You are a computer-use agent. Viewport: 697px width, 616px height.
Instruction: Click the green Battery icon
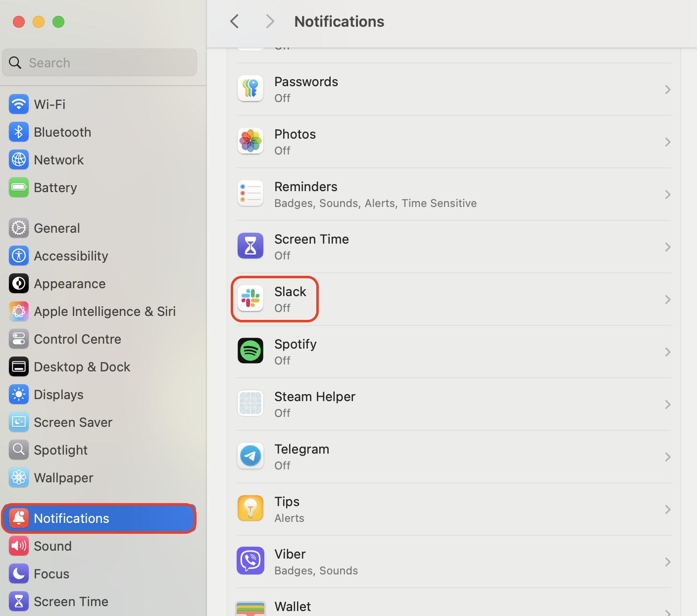click(x=19, y=188)
